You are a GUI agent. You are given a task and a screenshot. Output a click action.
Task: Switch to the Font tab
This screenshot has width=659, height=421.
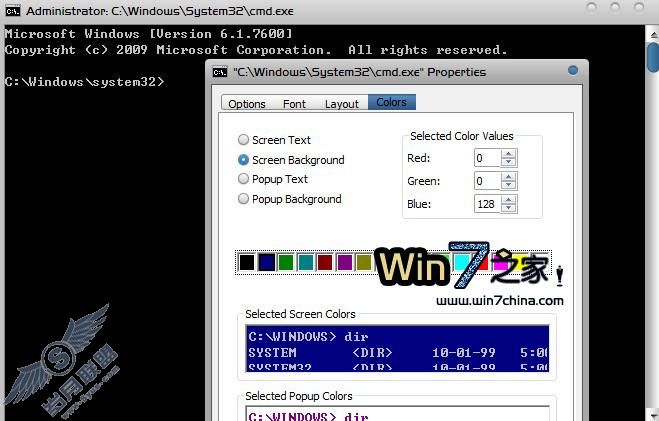pos(294,104)
